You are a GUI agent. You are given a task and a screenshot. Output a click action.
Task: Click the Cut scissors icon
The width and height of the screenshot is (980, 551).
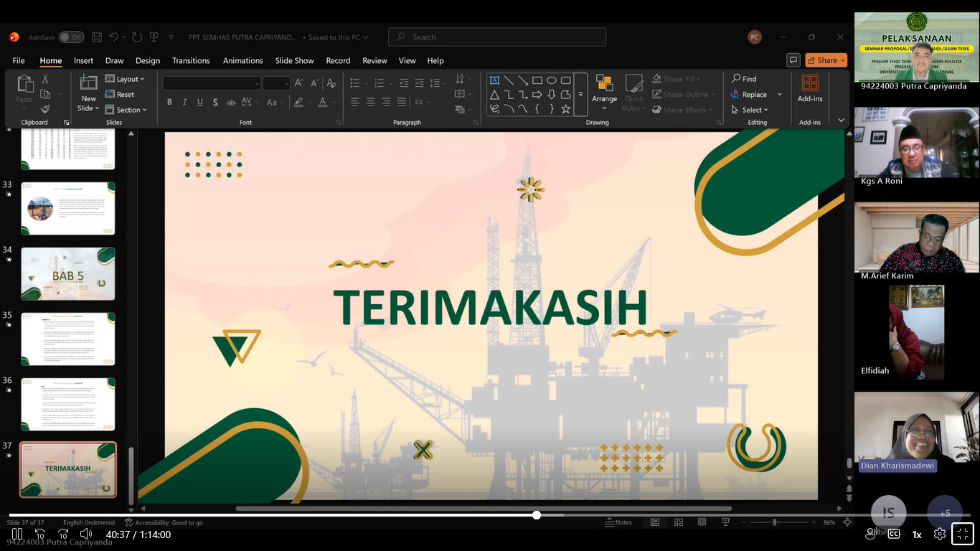45,79
